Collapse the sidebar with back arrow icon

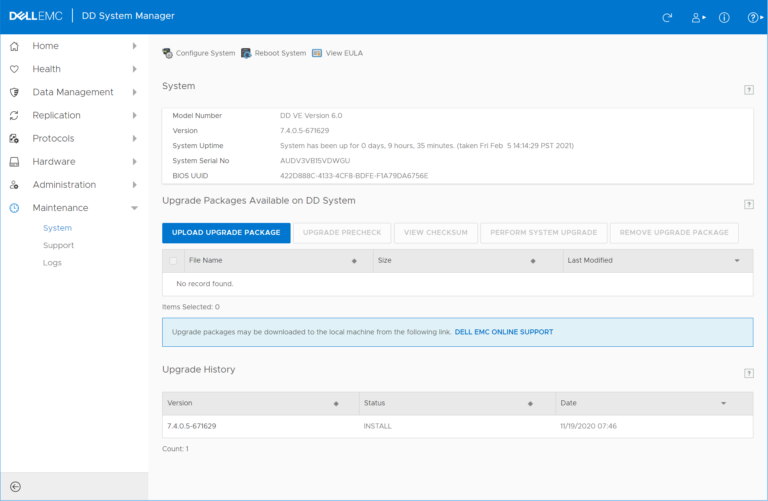15,486
